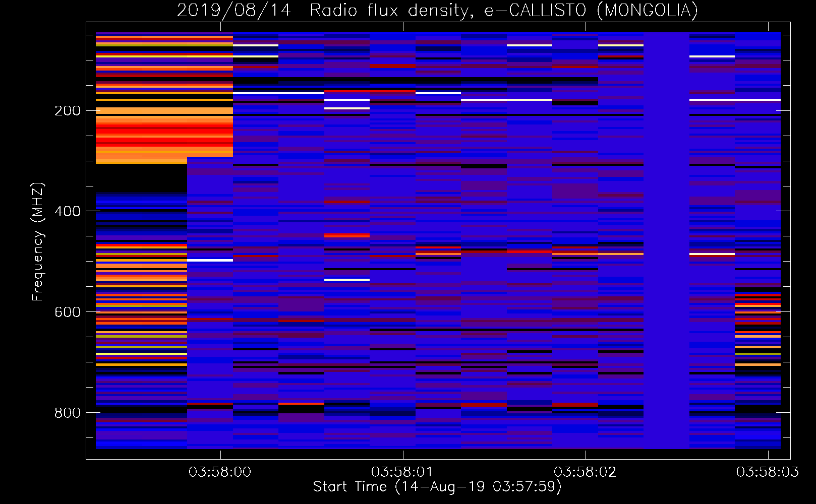
Task: Select the '600' frequency axis label
Action: (68, 312)
